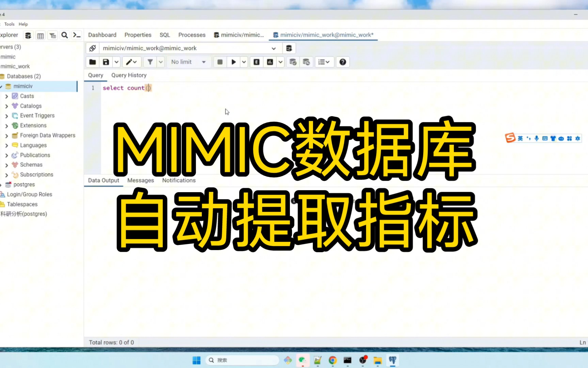Open the Query History tab

coord(129,75)
